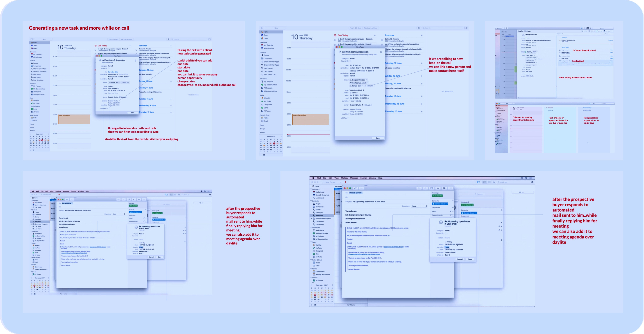This screenshot has height=334, width=644.
Task: Check 'Define X& Y matrix' task in top-center screenshot
Action: tap(382, 40)
